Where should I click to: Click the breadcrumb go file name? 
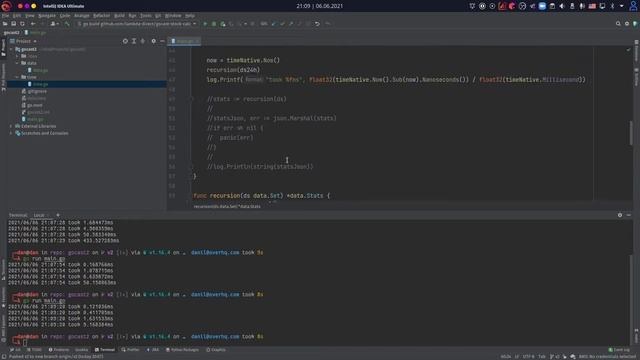coord(38,33)
